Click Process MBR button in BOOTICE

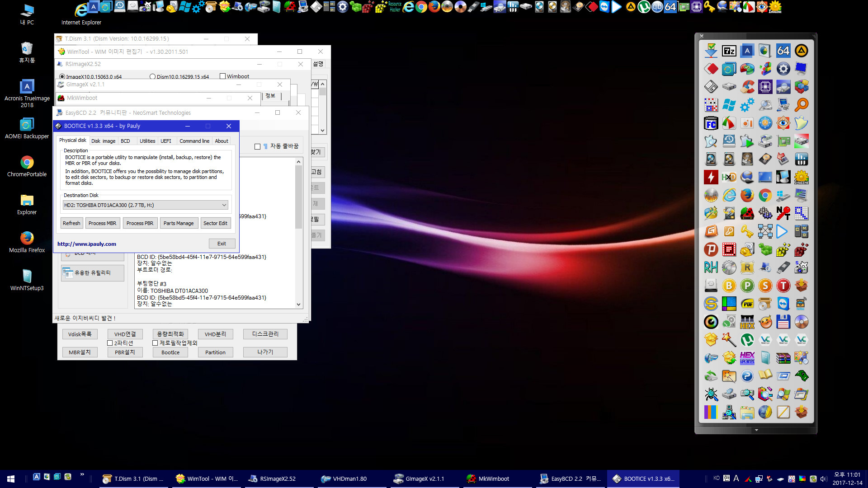tap(101, 223)
